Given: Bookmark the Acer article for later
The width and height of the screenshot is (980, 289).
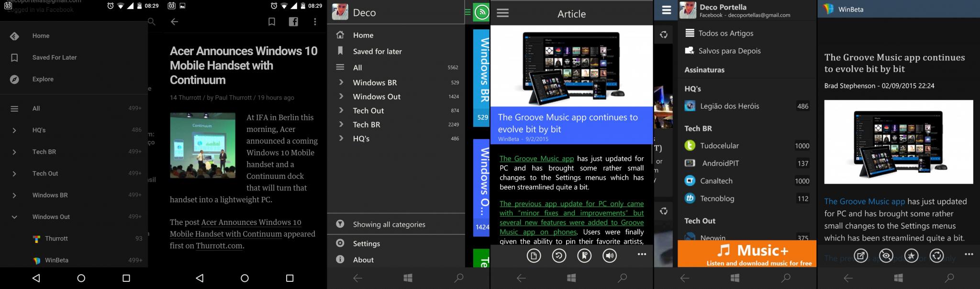Looking at the screenshot, I should pos(271,22).
